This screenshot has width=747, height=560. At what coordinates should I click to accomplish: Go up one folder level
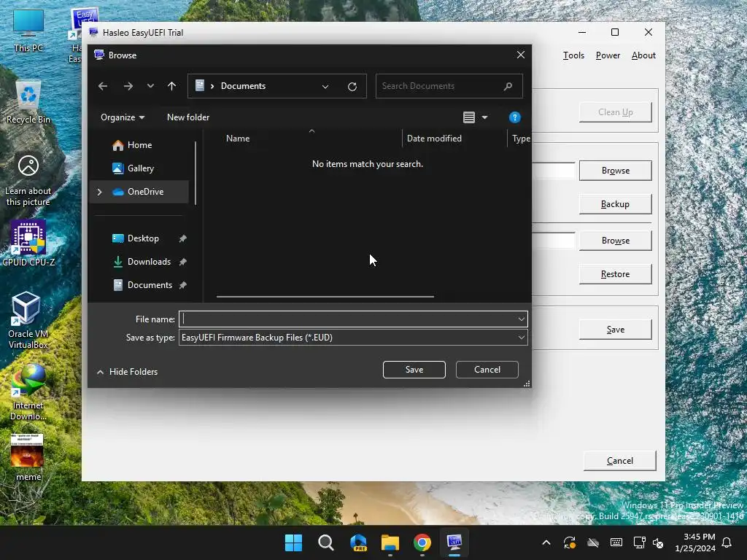[171, 86]
